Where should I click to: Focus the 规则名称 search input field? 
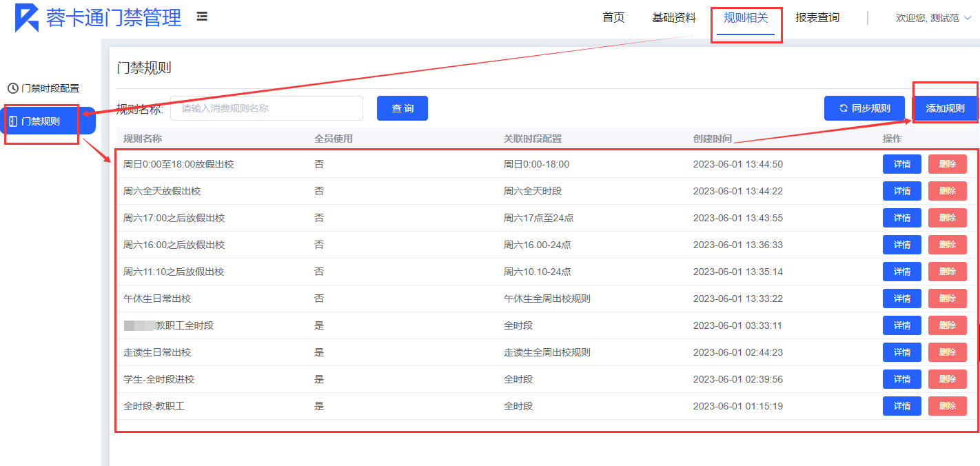coord(266,108)
